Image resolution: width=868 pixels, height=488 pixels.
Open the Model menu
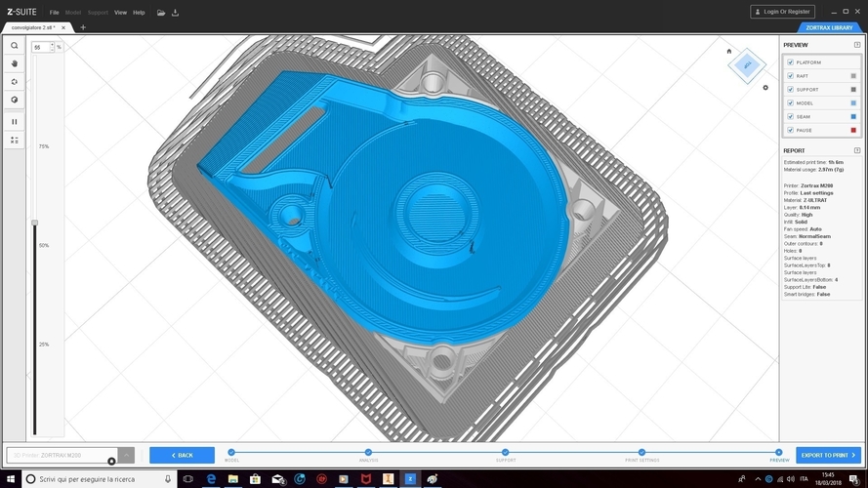point(72,13)
